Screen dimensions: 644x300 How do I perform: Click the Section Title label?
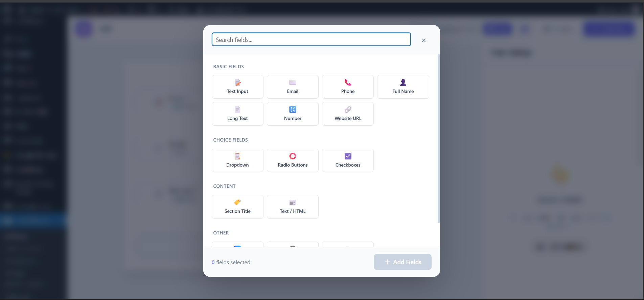pos(237,211)
